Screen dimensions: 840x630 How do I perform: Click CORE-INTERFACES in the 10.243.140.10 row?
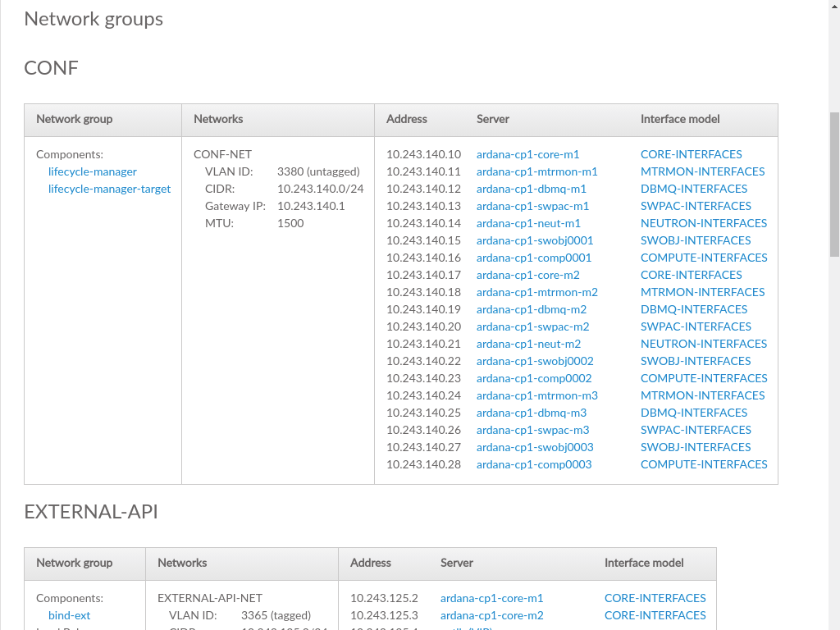691,154
